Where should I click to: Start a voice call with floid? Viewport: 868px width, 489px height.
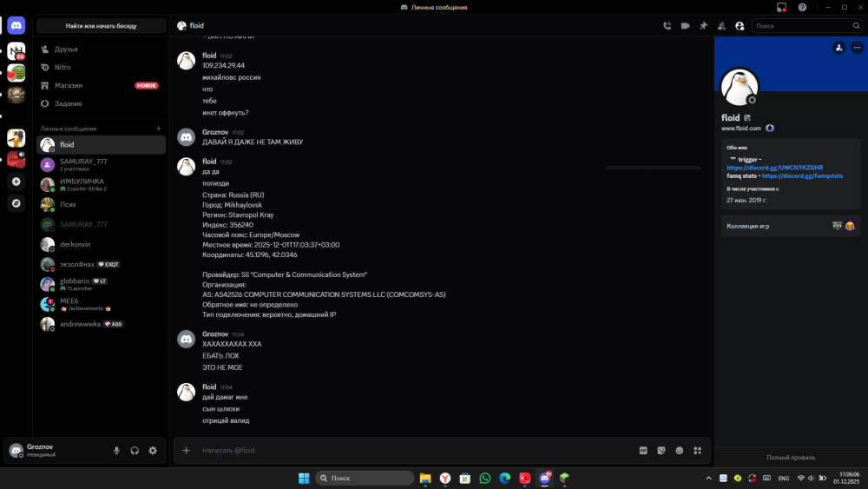667,25
